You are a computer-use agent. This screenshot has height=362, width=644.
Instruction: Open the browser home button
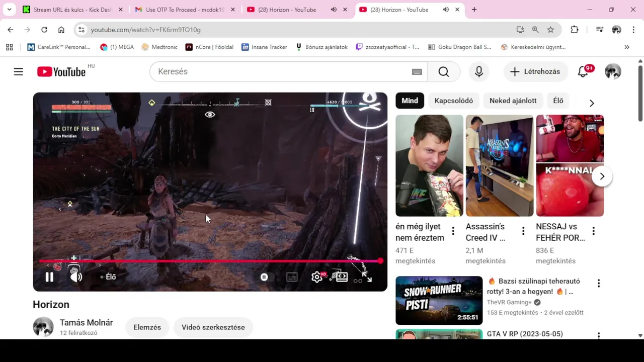[61, 30]
